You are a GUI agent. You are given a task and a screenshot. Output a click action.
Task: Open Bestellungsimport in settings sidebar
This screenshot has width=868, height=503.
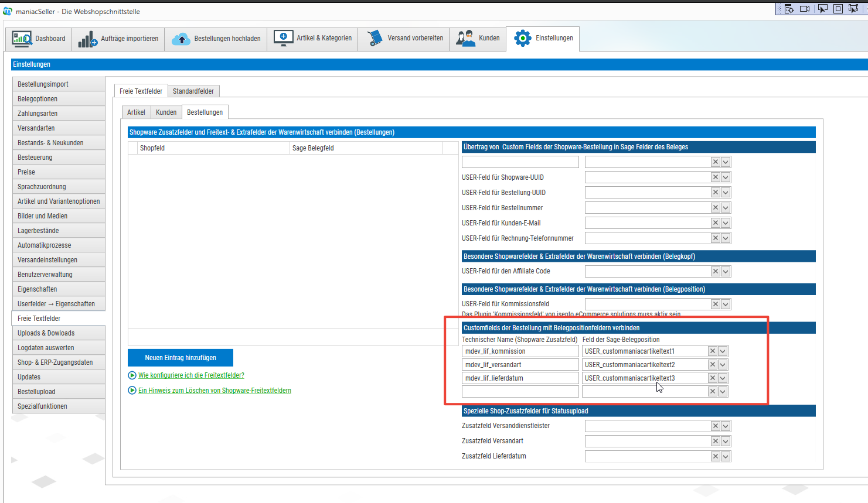pos(59,84)
